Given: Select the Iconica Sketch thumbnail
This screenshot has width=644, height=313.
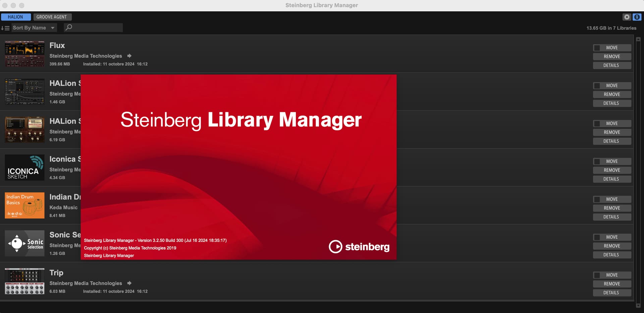Looking at the screenshot, I should pyautogui.click(x=24, y=168).
